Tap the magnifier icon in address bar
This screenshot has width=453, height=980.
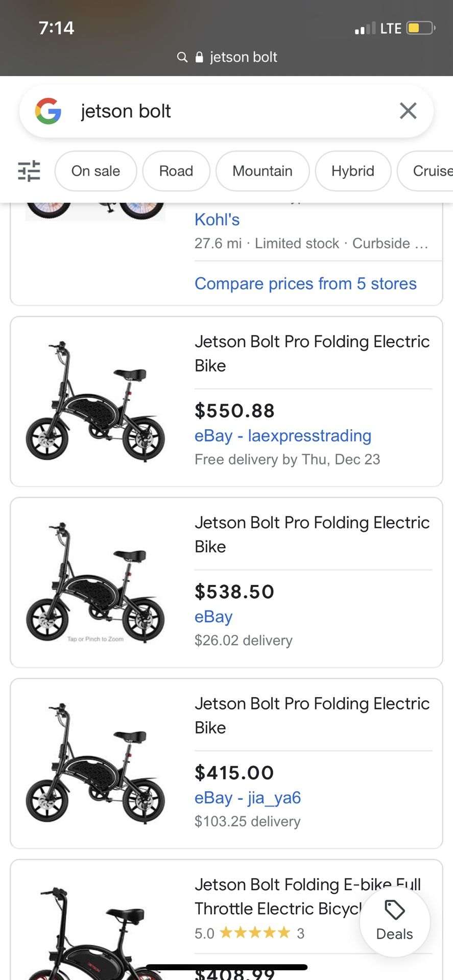(x=182, y=57)
